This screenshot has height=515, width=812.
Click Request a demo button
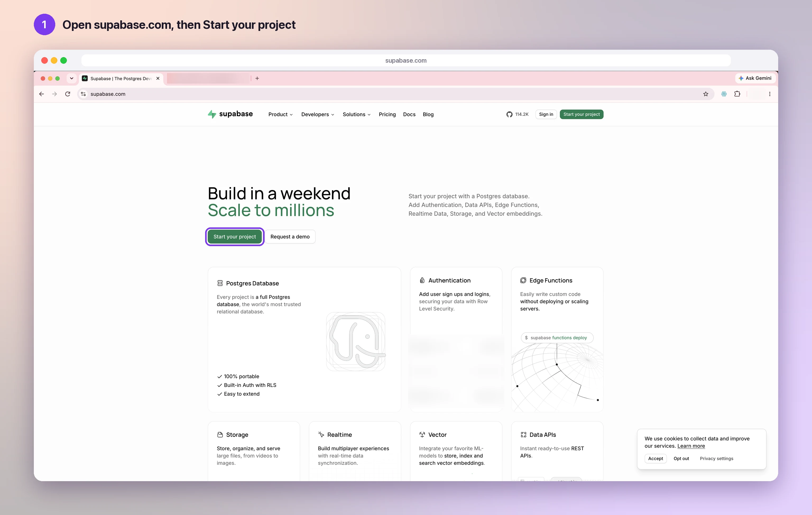pos(290,237)
